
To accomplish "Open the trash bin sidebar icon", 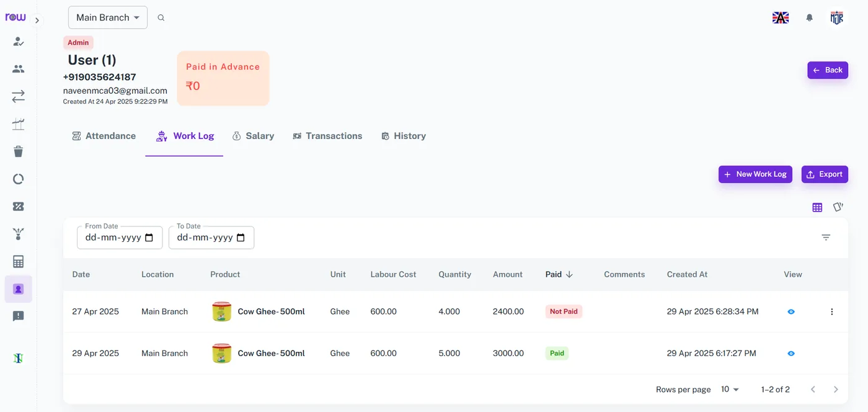I will pos(19,151).
